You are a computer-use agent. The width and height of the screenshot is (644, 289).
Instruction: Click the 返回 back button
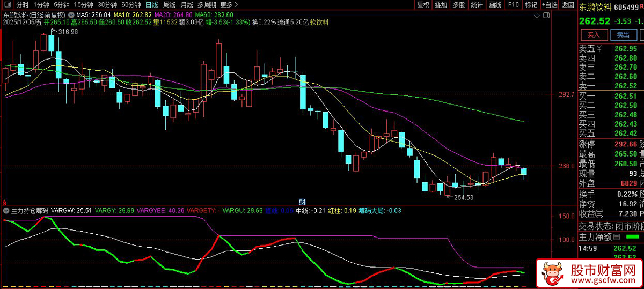point(567,5)
